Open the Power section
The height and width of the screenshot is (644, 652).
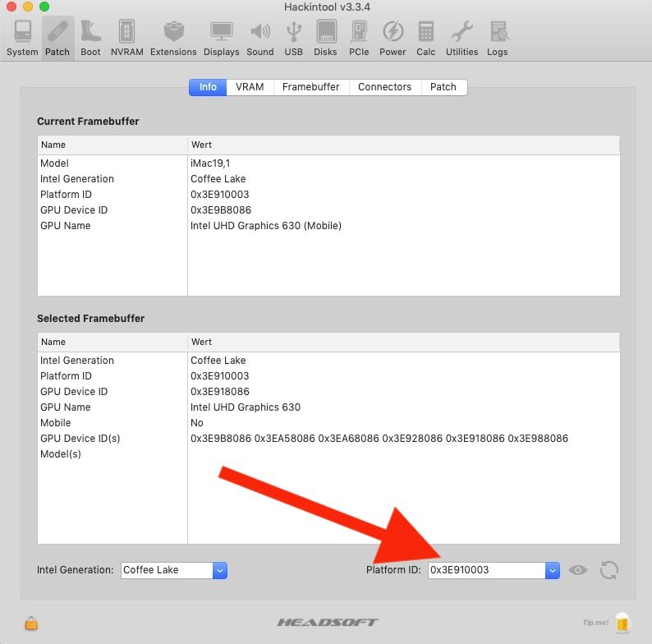click(x=393, y=39)
